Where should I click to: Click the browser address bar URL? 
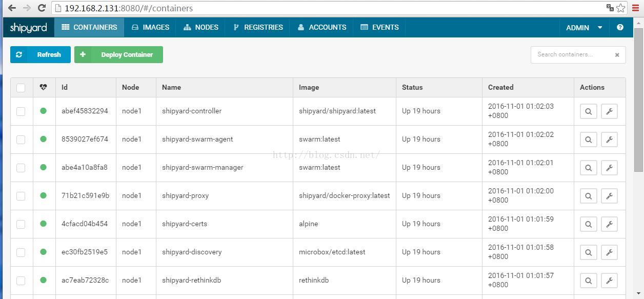click(129, 8)
